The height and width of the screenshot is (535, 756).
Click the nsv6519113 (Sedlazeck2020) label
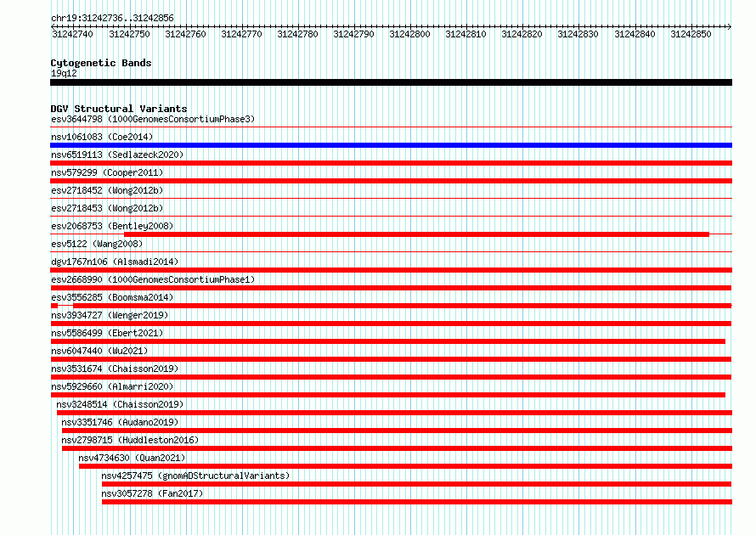[x=117, y=155]
